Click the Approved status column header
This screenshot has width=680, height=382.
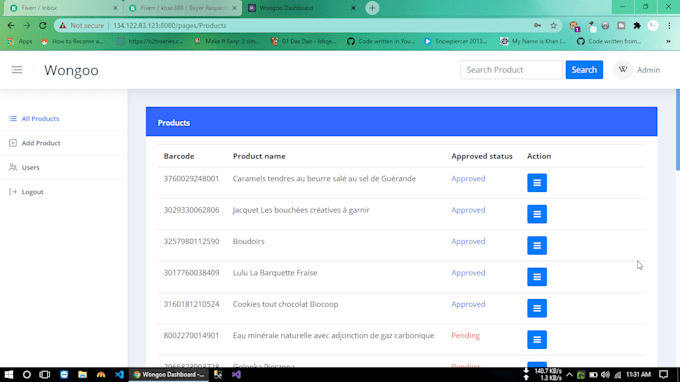click(x=482, y=156)
